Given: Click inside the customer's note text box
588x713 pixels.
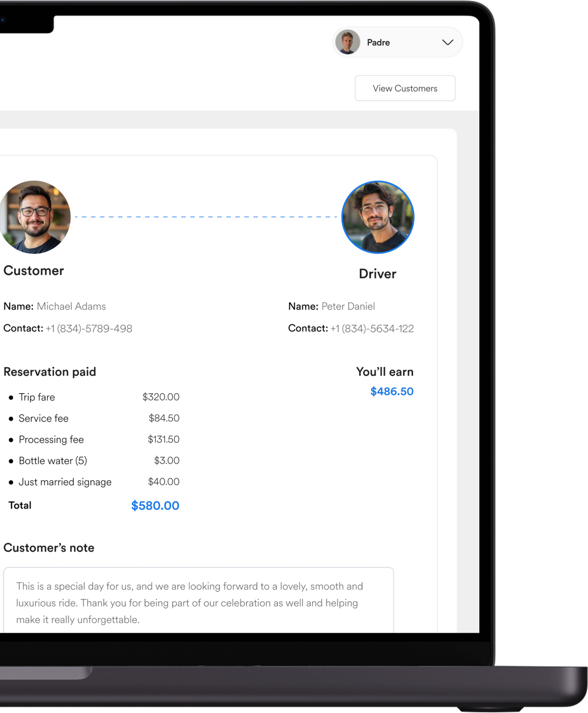Looking at the screenshot, I should 199,600.
